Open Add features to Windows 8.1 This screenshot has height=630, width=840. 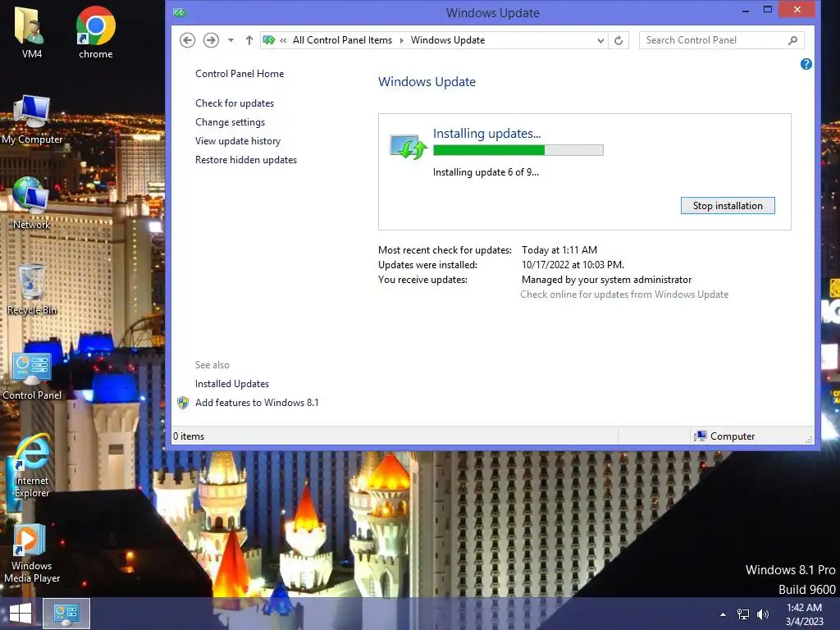[x=257, y=402]
